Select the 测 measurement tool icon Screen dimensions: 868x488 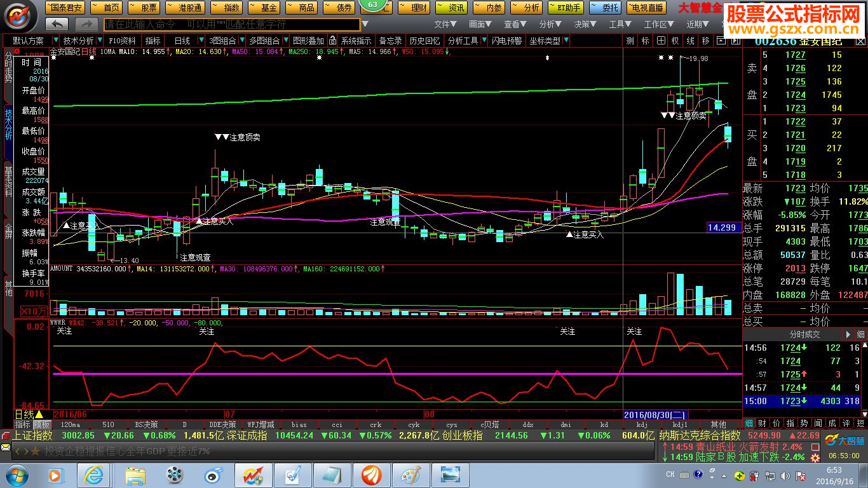pos(630,41)
